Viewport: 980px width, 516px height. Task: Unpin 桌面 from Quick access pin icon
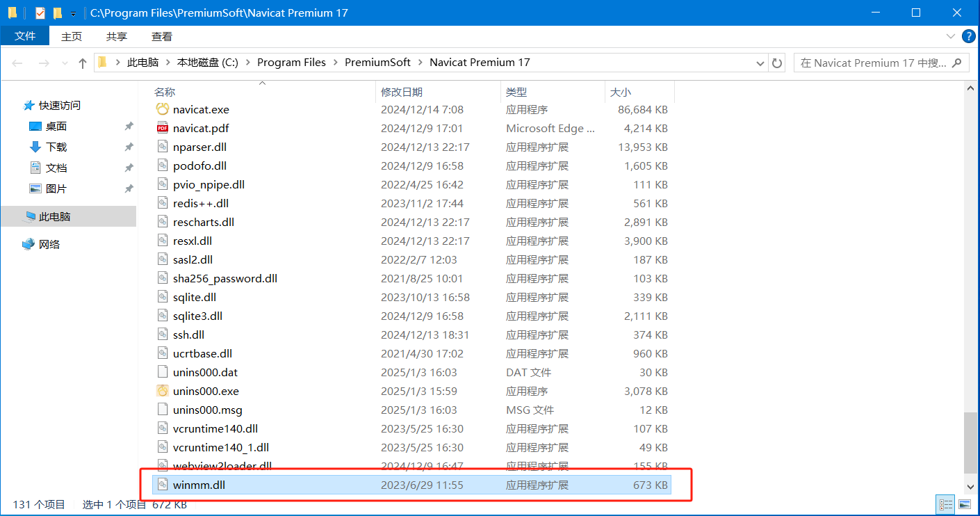(x=129, y=126)
